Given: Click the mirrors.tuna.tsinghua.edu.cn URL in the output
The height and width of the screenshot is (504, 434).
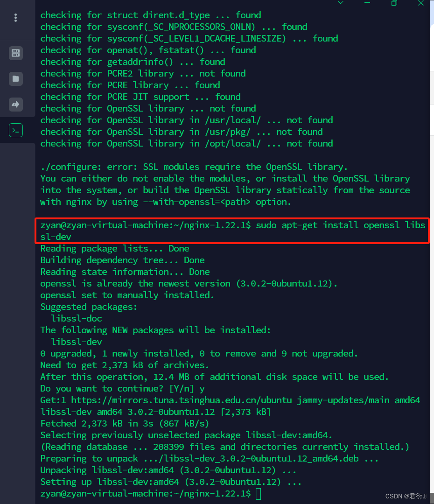Looking at the screenshot, I should click(x=182, y=400).
